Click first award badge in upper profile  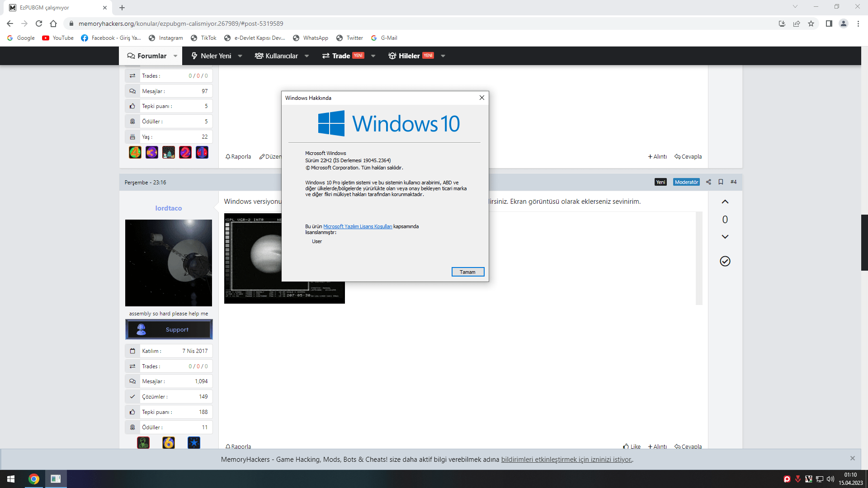pyautogui.click(x=135, y=152)
